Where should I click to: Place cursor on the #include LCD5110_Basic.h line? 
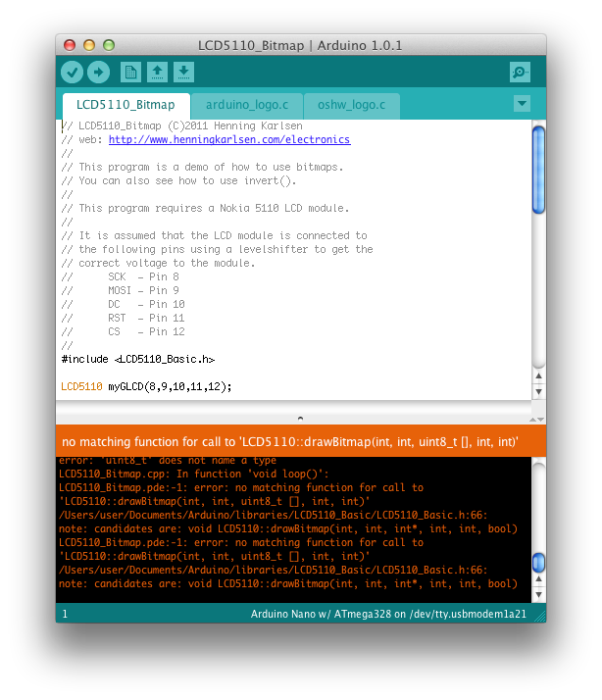[137, 360]
